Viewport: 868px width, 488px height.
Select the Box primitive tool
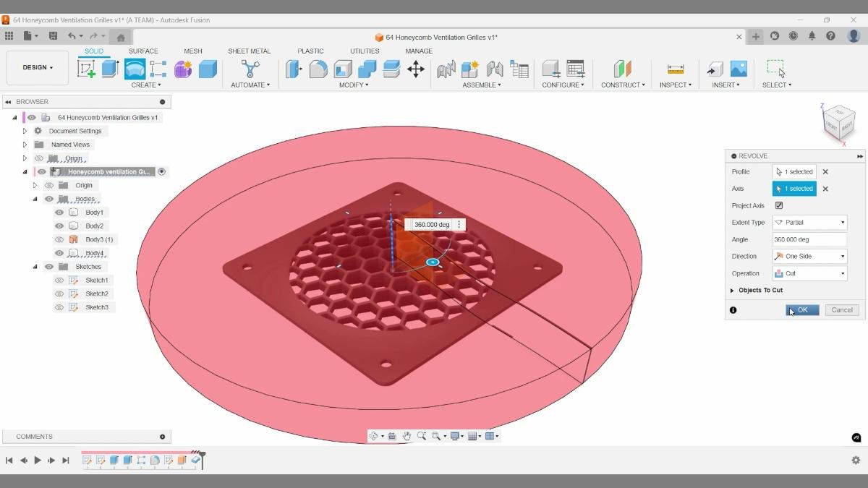(208, 69)
